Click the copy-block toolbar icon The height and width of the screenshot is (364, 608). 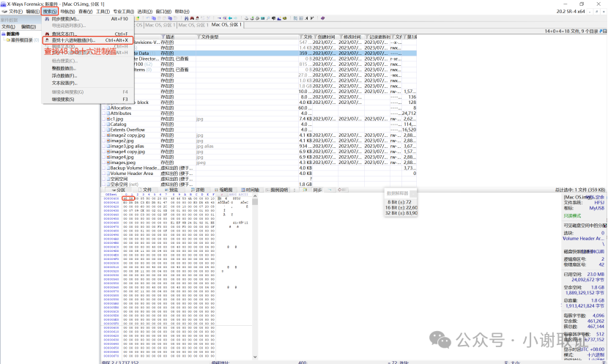(154, 18)
